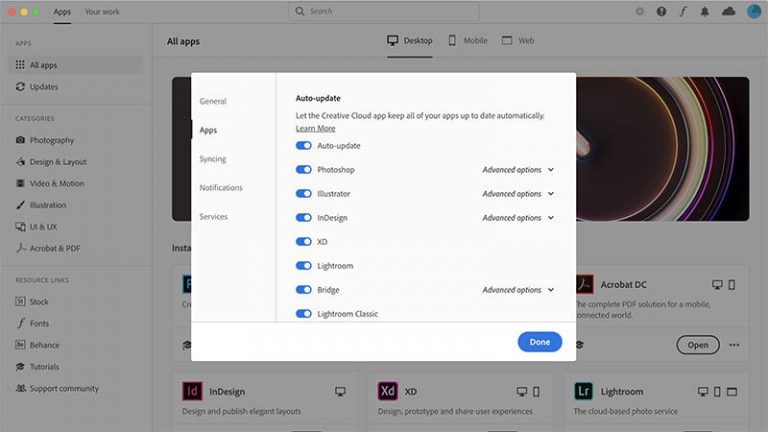Screen dimensions: 768x432
Task: Click the Acrobat DC app icon
Action: (x=584, y=284)
